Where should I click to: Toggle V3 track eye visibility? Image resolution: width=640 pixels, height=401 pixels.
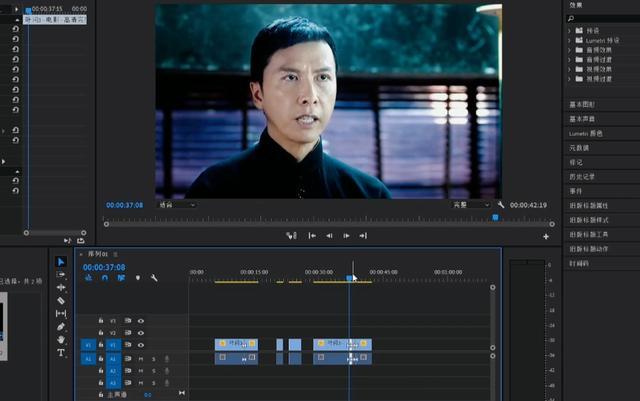[141, 321]
